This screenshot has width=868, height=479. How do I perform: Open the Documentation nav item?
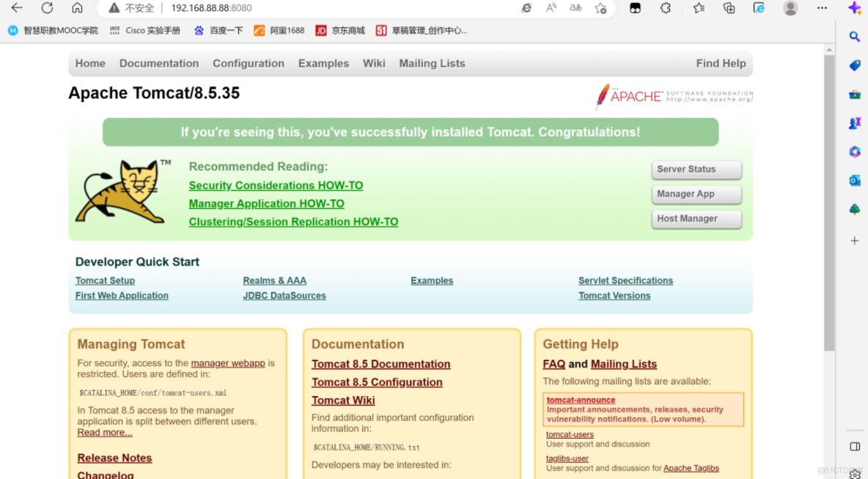(x=159, y=63)
